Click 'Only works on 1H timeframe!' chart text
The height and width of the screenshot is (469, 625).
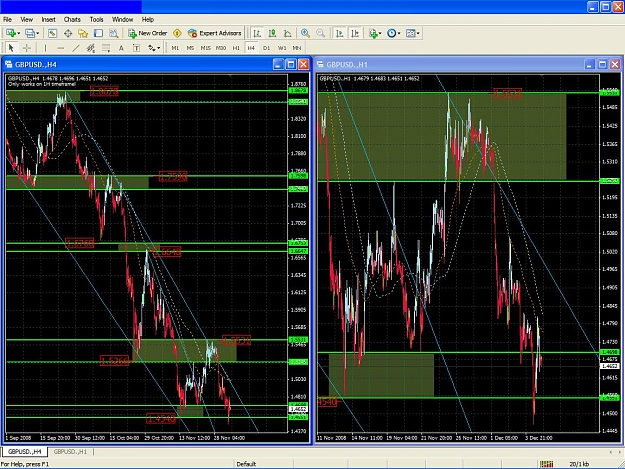click(41, 84)
